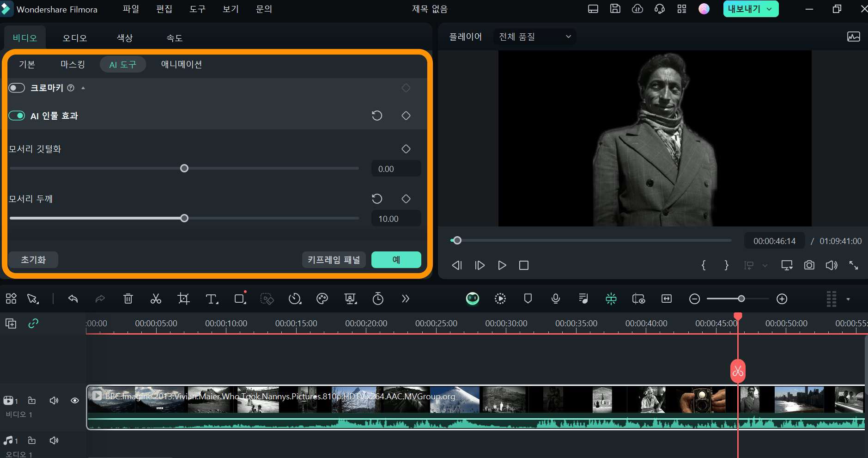Switch to the 오디오 tab
Image resolution: width=868 pixels, height=458 pixels.
(x=75, y=38)
